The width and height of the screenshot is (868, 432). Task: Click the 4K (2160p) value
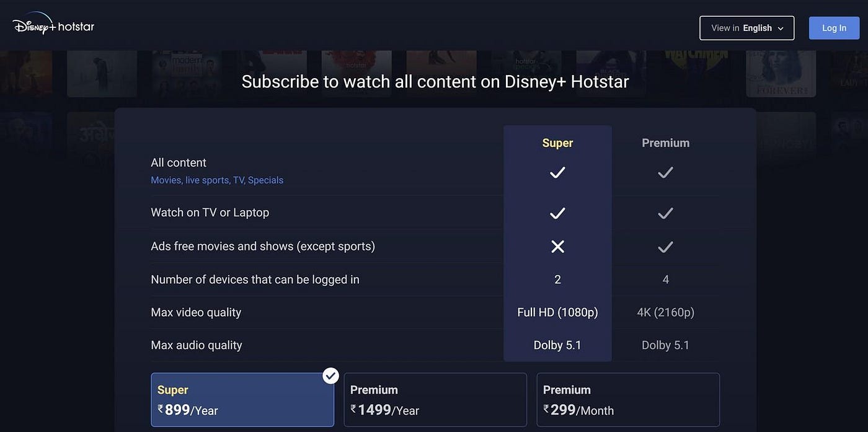click(665, 312)
